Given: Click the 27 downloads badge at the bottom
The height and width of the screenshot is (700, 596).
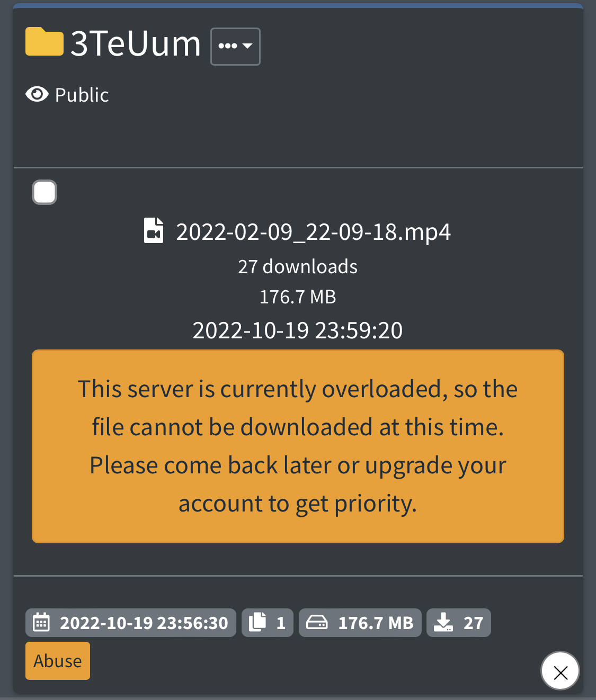Looking at the screenshot, I should pos(459,623).
